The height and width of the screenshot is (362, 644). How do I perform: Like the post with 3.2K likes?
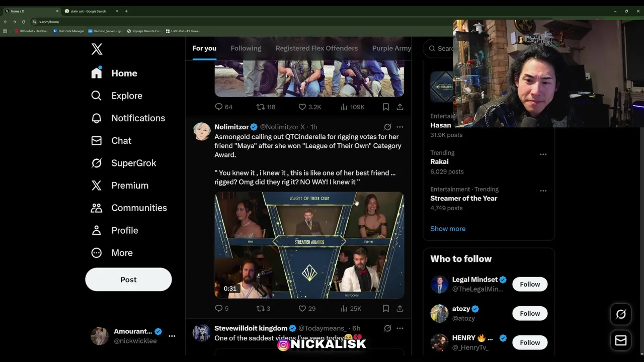pyautogui.click(x=309, y=107)
